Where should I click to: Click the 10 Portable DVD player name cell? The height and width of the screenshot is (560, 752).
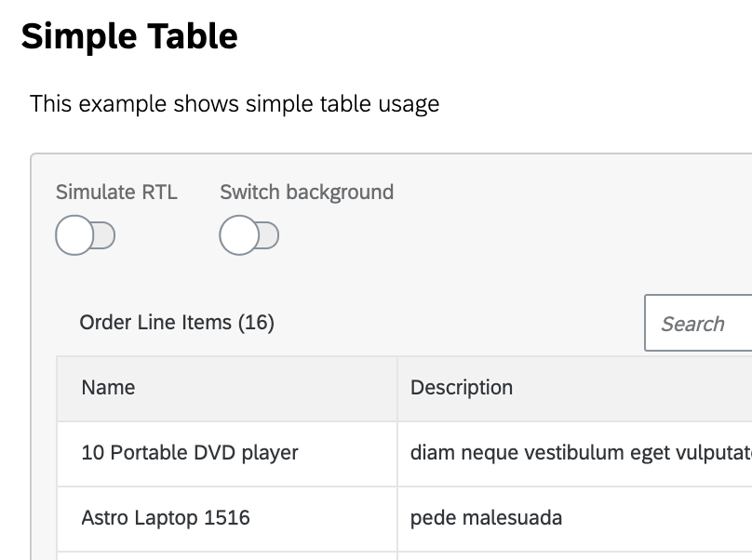(189, 453)
